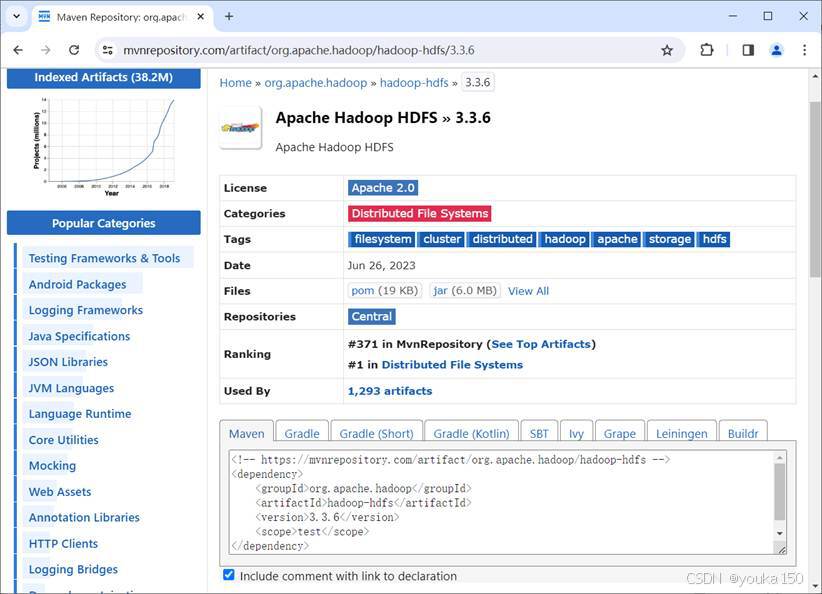Open Logging Frameworks category
This screenshot has height=594, width=822.
pos(85,310)
